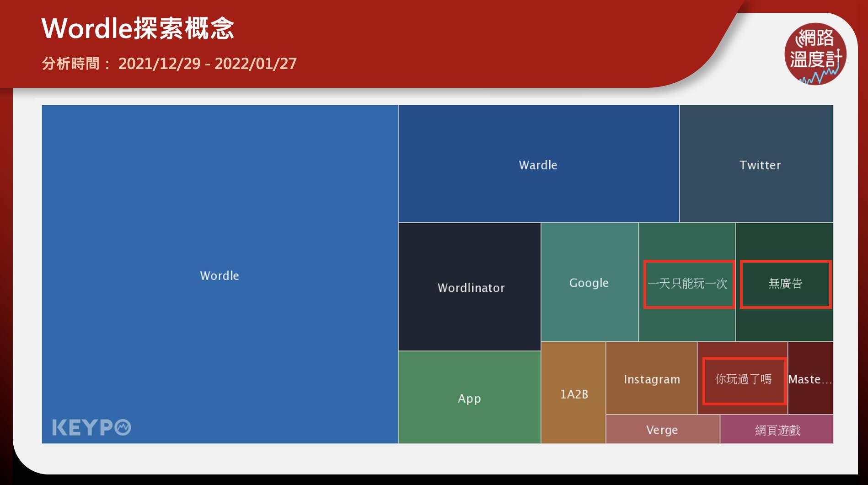Select the Wardle treemap block

click(x=539, y=164)
